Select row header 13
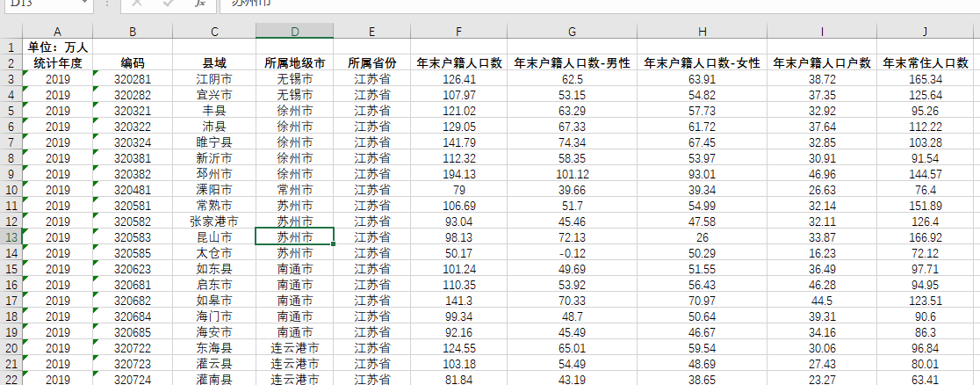Screen dimensions: 980x385 point(11,237)
